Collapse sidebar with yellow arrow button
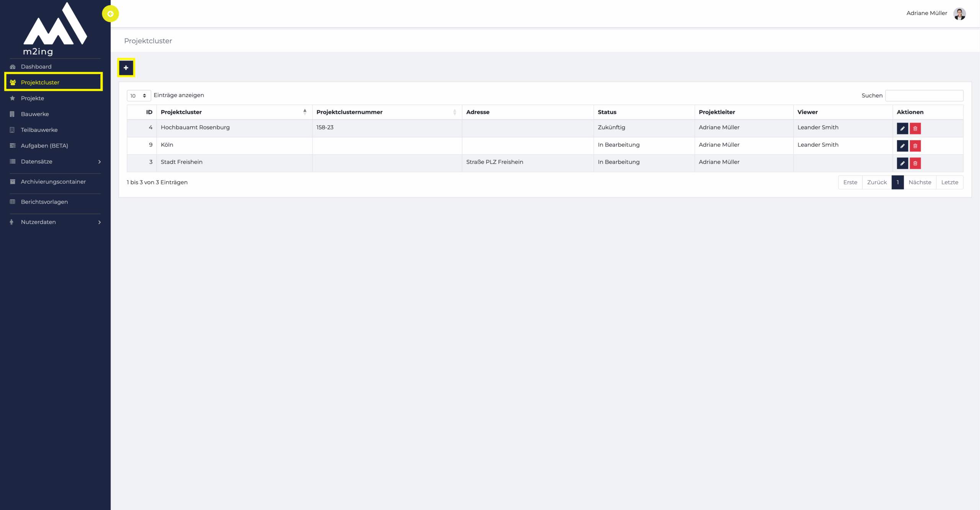 110,14
